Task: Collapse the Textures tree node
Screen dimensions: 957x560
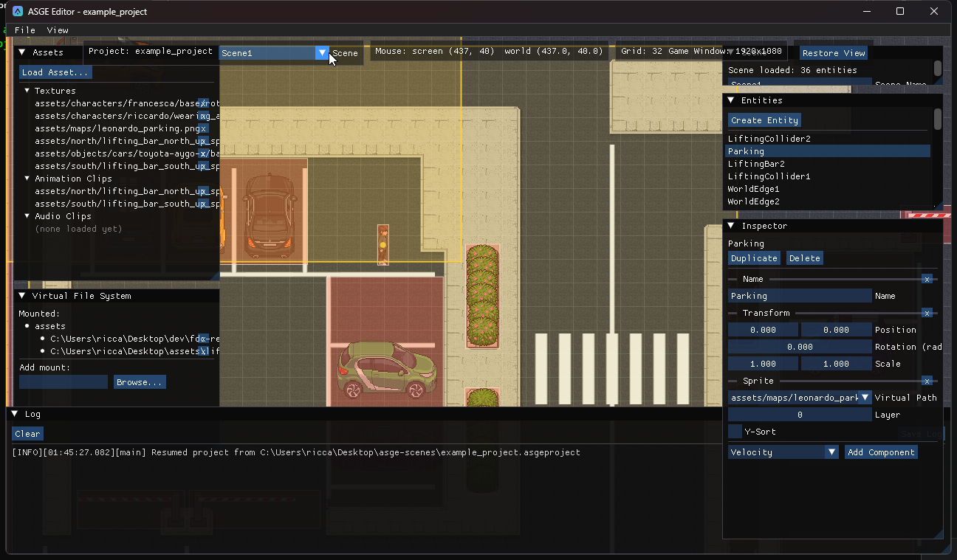Action: pyautogui.click(x=27, y=91)
